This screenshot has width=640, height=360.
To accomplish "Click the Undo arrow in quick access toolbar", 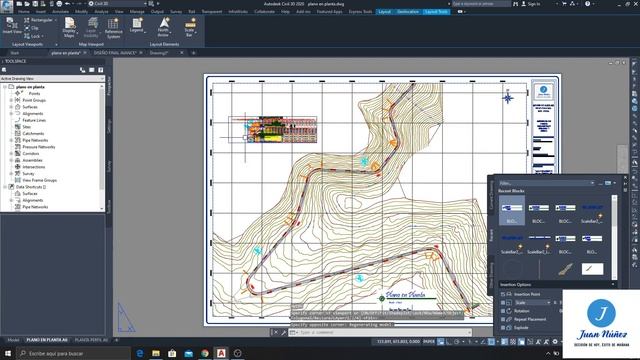I will tap(68, 4).
